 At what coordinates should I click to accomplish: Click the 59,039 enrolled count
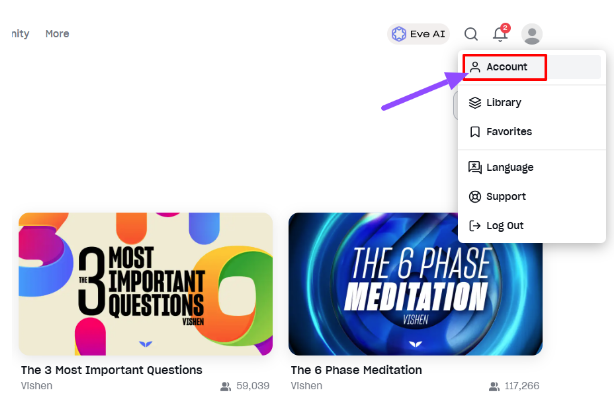[253, 386]
